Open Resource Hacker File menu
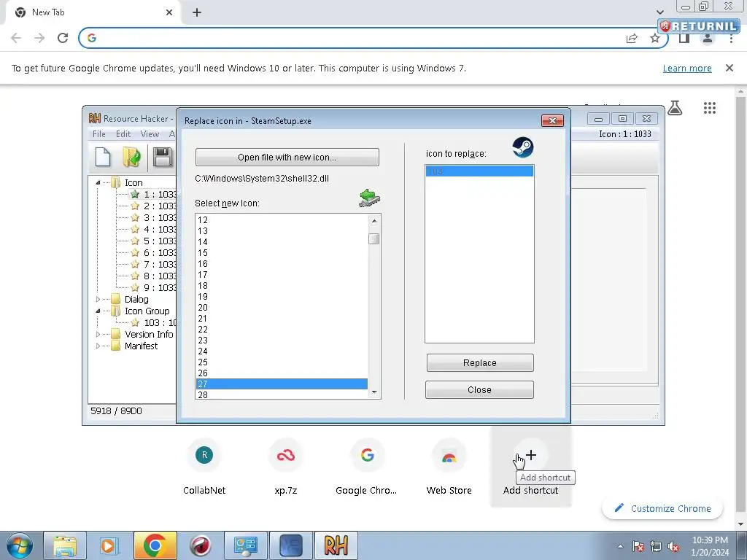The height and width of the screenshot is (560, 747). click(x=99, y=134)
